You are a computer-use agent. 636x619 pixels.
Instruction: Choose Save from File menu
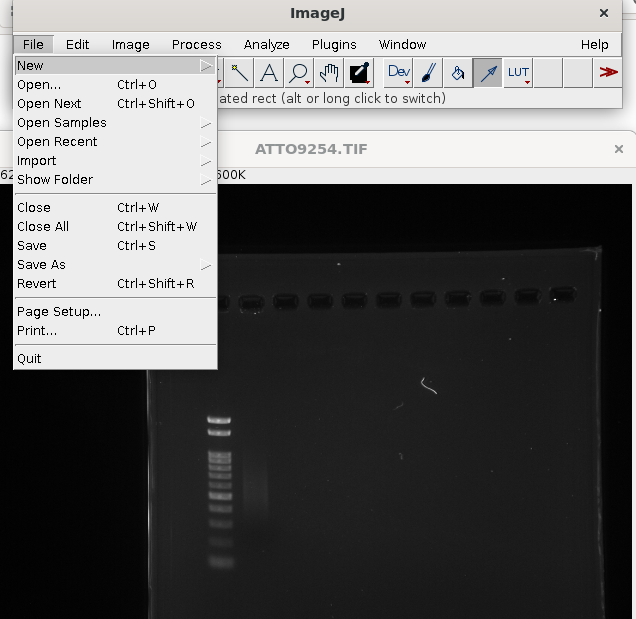(115, 245)
